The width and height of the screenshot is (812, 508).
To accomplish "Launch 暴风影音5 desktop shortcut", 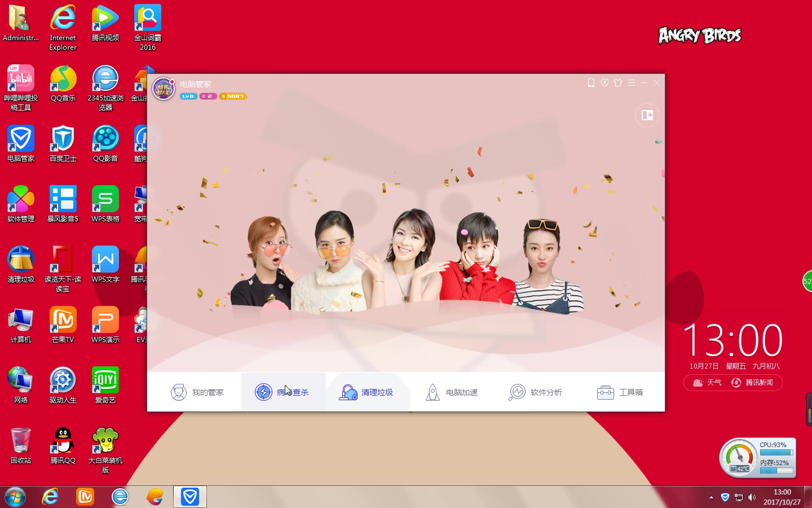I will click(63, 204).
